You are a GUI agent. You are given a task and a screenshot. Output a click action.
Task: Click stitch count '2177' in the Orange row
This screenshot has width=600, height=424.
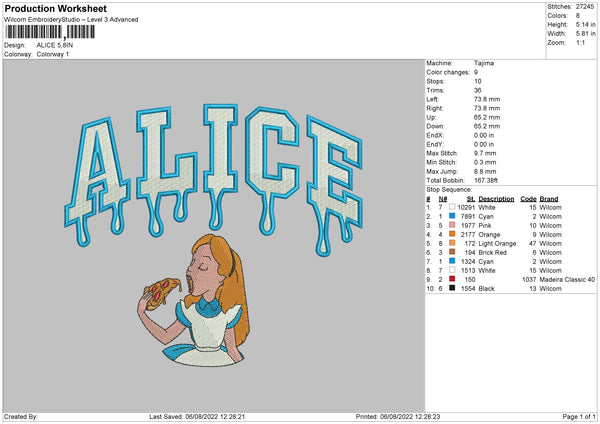pos(468,235)
